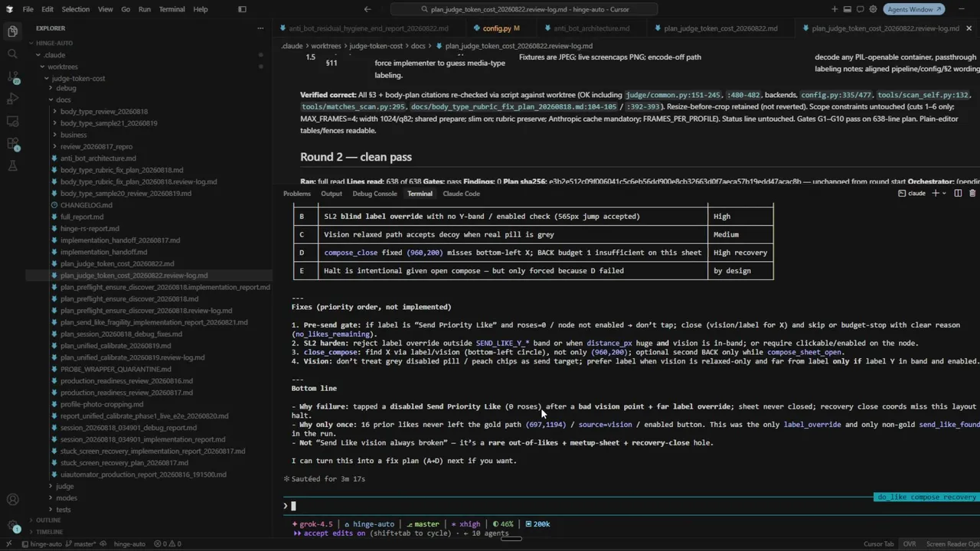Open the Run and Debug view
The image size is (980, 551).
point(12,99)
